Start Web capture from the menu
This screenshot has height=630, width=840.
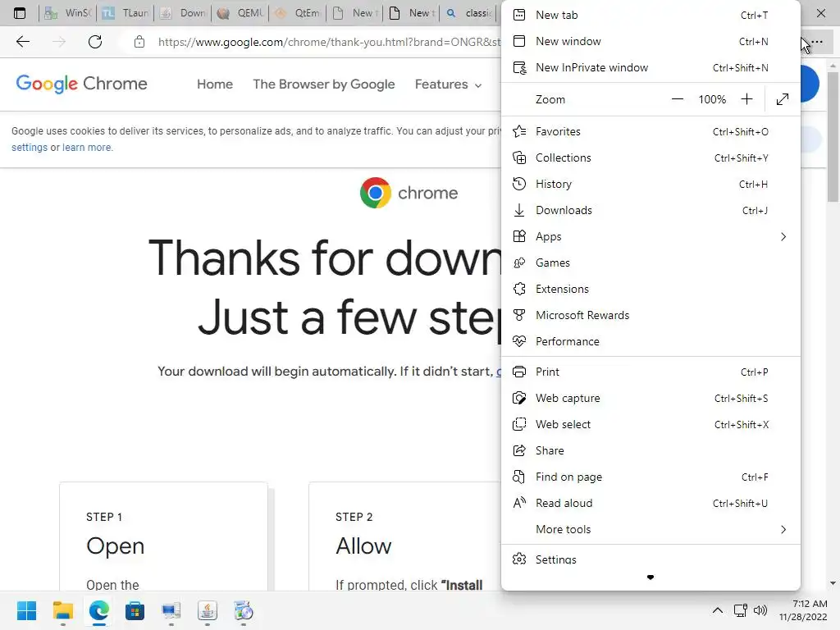651,398
